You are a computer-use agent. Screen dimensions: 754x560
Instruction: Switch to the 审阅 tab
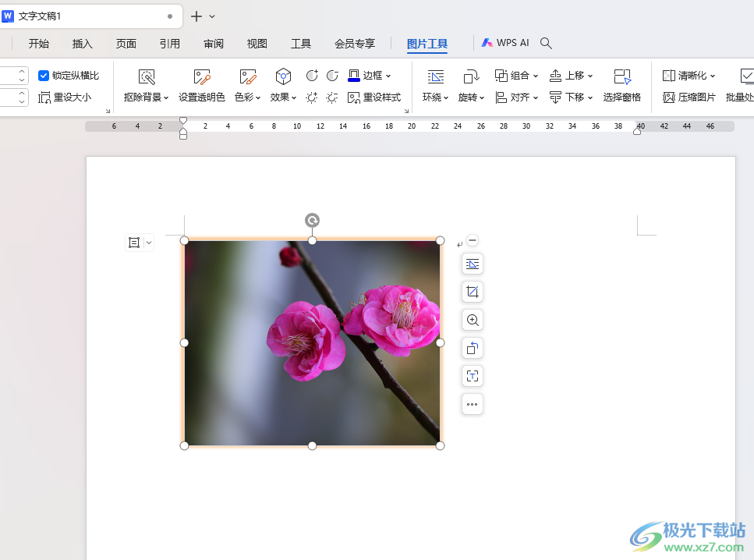[x=214, y=44]
